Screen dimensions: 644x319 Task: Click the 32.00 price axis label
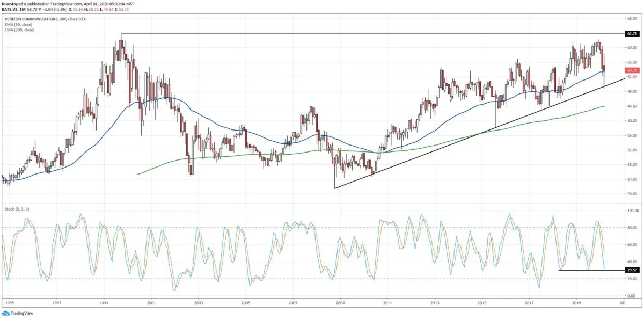pyautogui.click(x=632, y=150)
